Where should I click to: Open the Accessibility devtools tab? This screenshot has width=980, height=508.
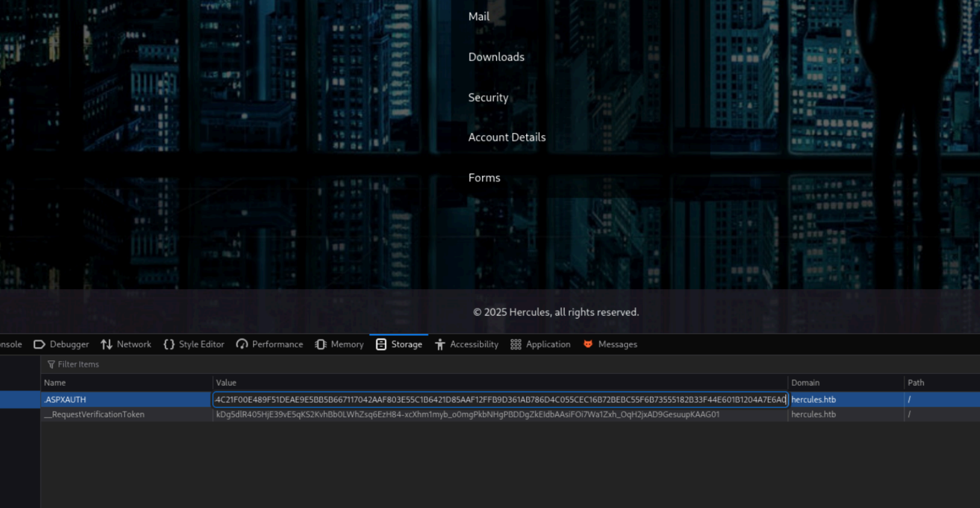(467, 344)
